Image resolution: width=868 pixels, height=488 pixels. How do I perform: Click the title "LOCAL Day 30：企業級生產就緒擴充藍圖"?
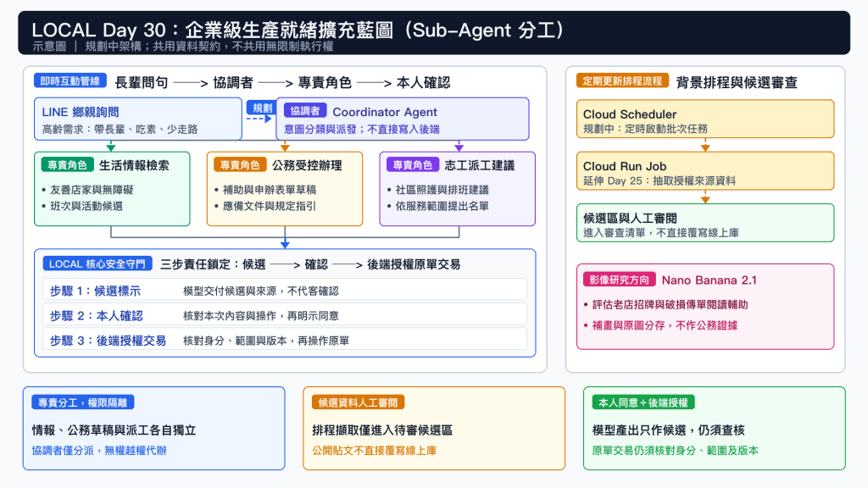[212, 30]
